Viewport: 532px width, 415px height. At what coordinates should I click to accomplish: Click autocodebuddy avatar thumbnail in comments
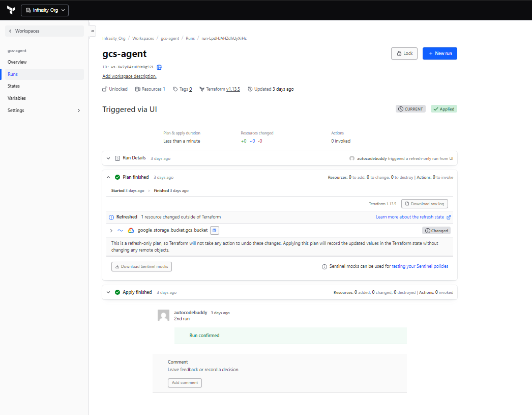point(164,315)
